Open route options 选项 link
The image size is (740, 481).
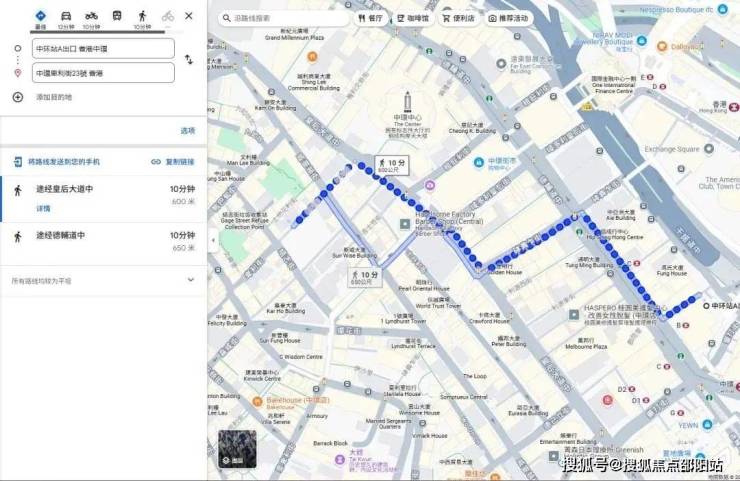click(188, 131)
